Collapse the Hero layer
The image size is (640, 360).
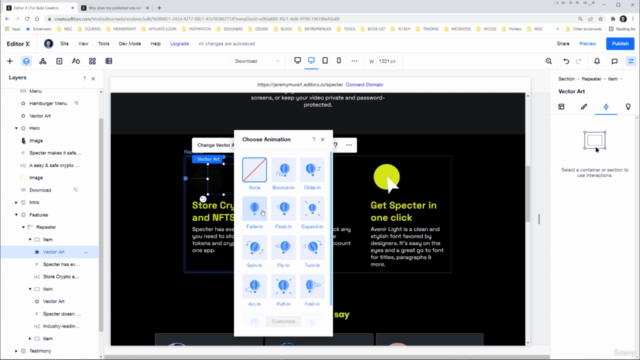[16, 128]
